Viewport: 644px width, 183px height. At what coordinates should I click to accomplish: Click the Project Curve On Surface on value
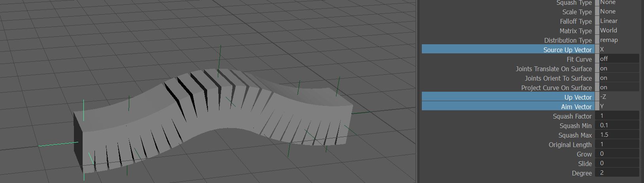[x=617, y=87]
